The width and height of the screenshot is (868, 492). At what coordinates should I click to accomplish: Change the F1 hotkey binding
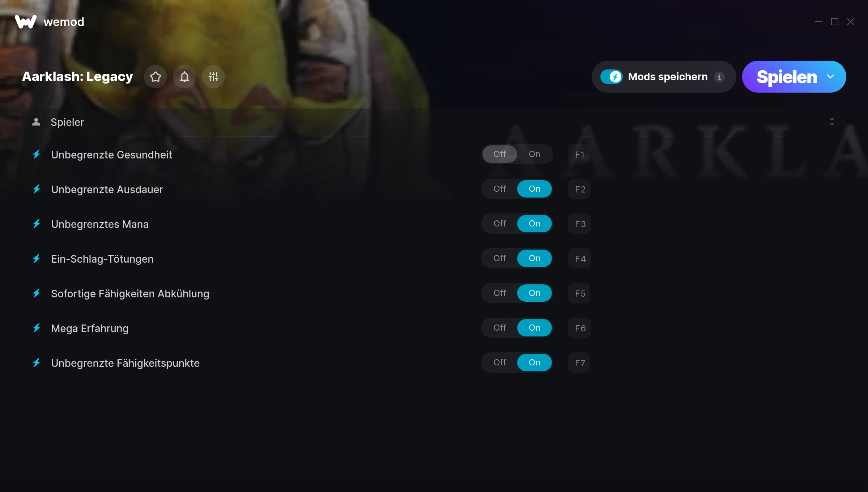click(x=579, y=154)
